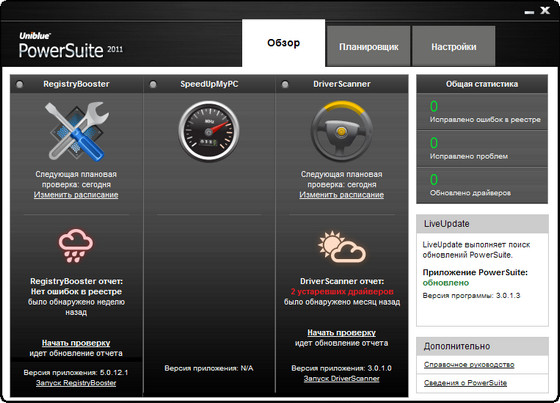Click Версия приложения: N/A text
The image size is (560, 403).
pos(209,368)
